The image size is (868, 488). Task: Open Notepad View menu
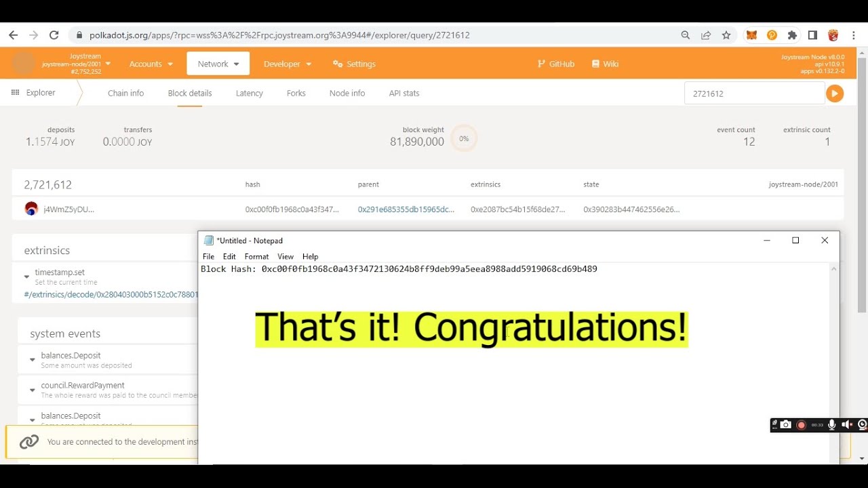[285, 256]
